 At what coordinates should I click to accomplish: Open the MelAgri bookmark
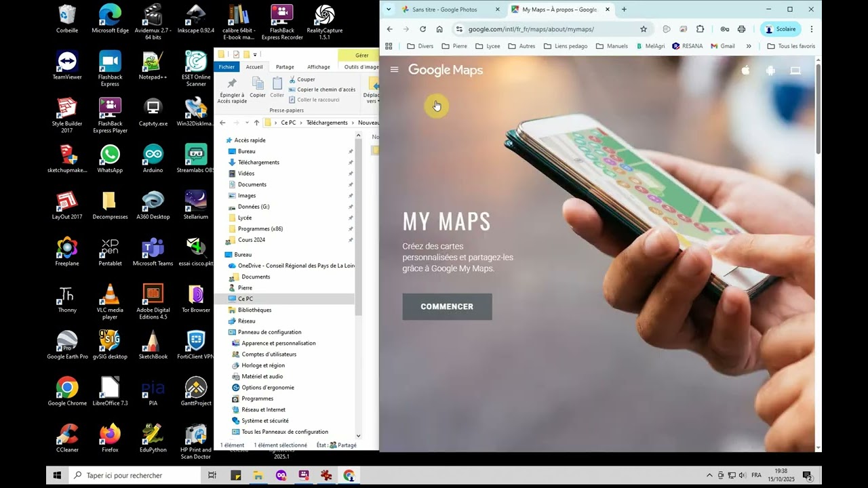pyautogui.click(x=650, y=46)
